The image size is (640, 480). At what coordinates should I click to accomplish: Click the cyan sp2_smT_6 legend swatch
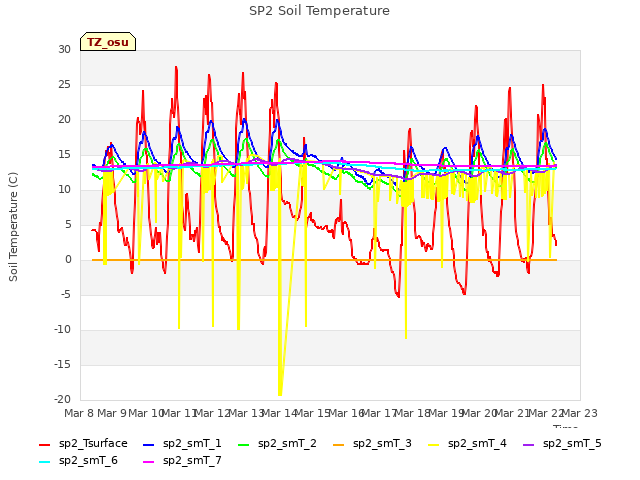[44, 462]
